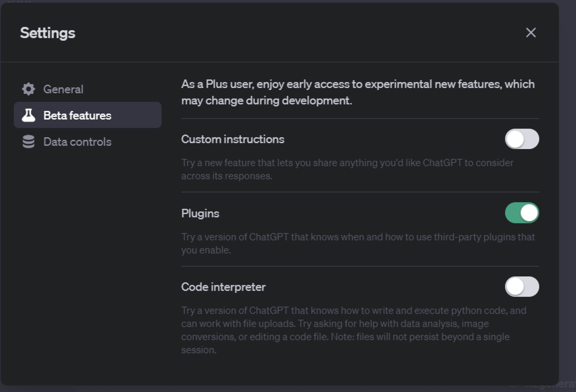The width and height of the screenshot is (576, 392).
Task: Click the Custom instructions description text
Action: click(x=346, y=169)
